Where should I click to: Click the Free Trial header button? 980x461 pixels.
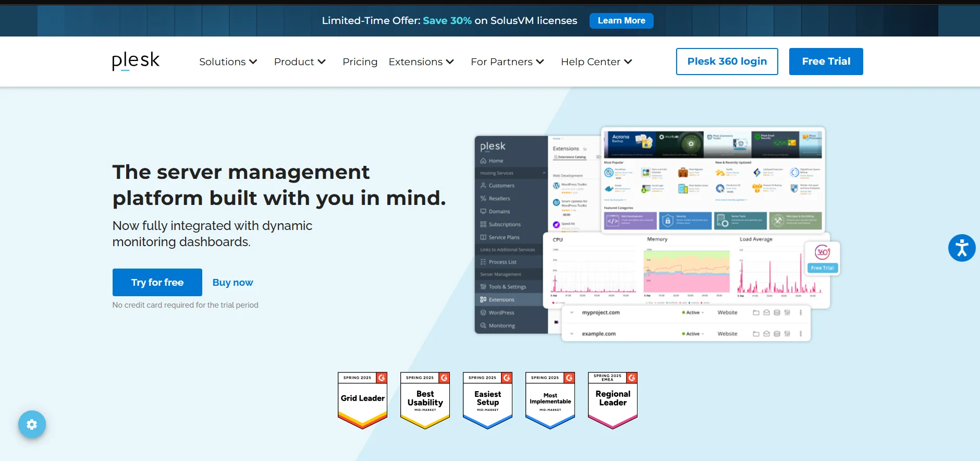(826, 62)
